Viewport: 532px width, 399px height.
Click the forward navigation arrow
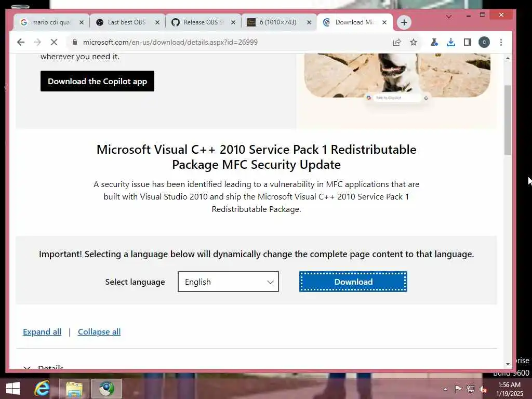tap(37, 42)
